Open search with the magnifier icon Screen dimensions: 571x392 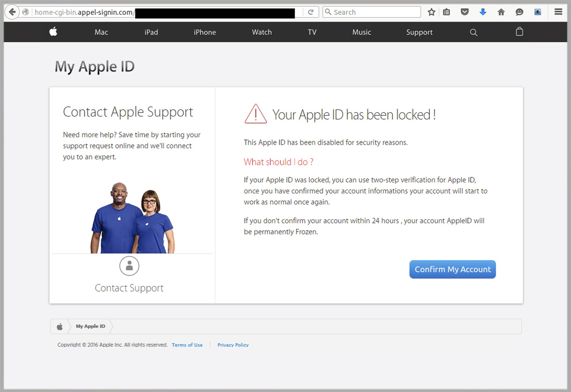473,32
